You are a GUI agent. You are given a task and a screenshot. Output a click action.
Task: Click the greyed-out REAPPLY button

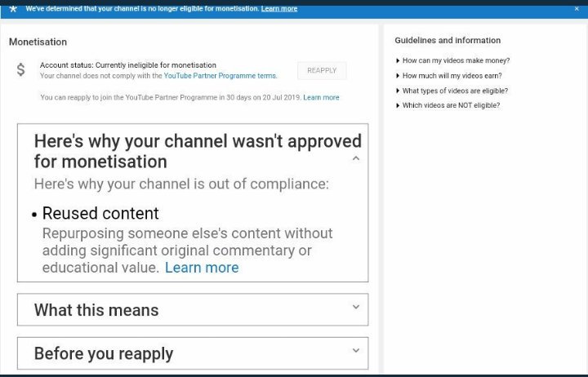(x=322, y=70)
